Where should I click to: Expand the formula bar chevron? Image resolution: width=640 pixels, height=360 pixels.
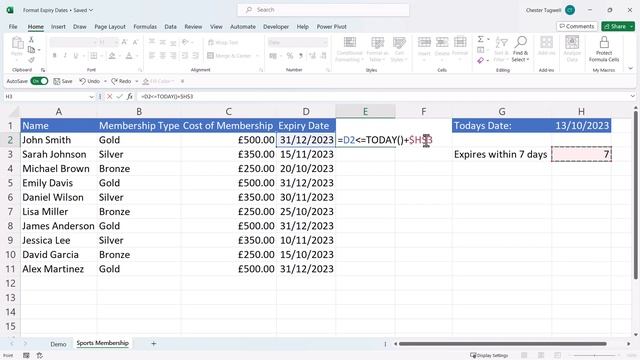632,96
